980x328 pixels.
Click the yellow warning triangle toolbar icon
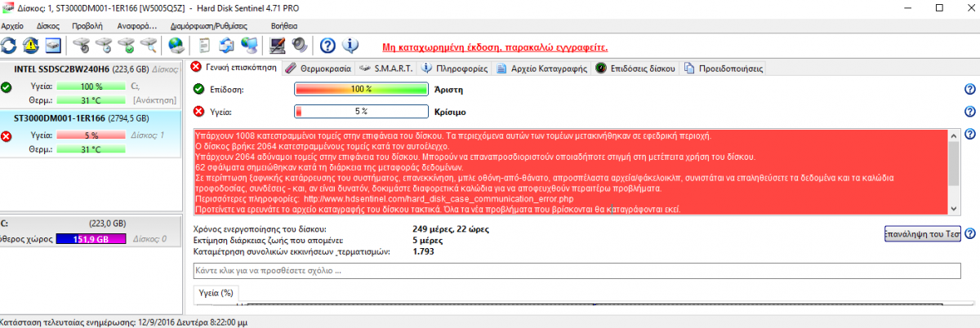click(31, 45)
